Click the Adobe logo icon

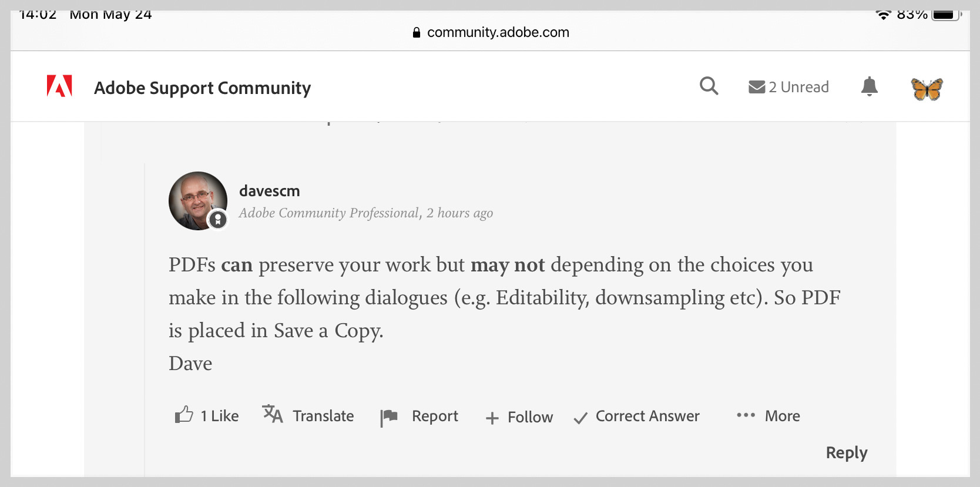tap(59, 86)
